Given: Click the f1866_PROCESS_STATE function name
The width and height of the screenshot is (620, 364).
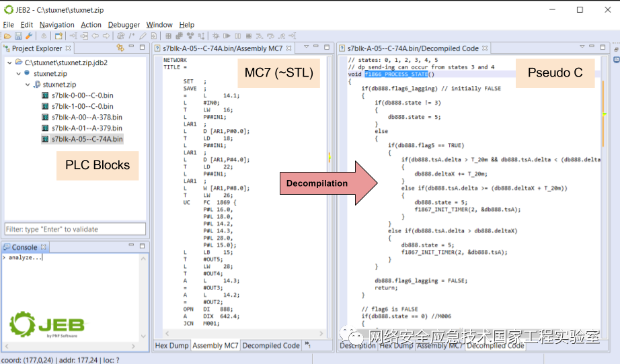Looking at the screenshot, I should (396, 75).
